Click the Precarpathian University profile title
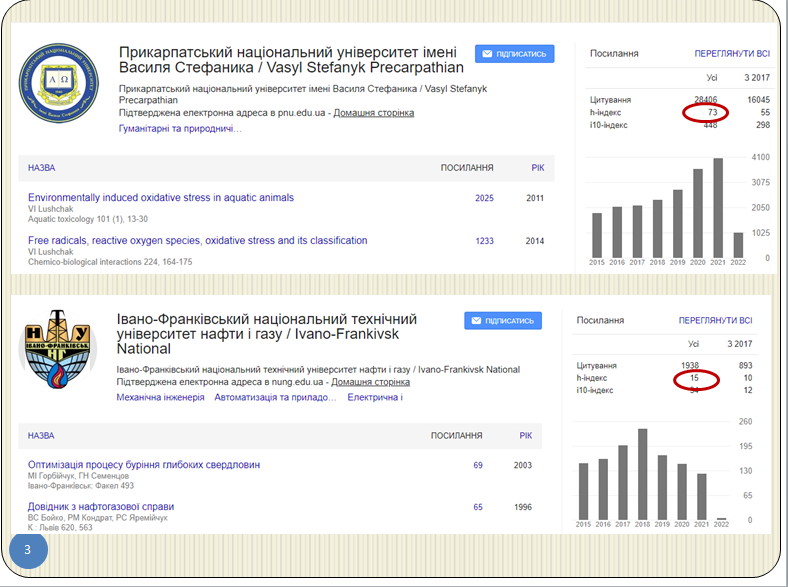 291,60
